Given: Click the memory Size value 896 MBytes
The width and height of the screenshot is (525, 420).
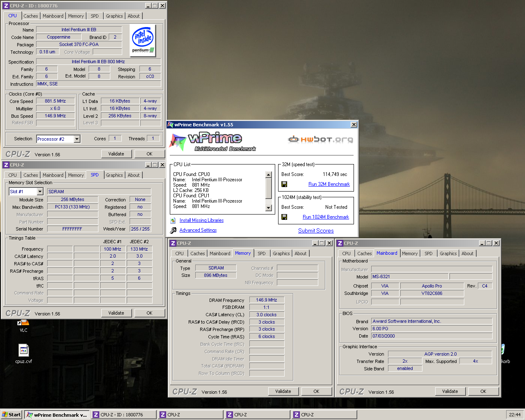Looking at the screenshot, I should (x=216, y=275).
